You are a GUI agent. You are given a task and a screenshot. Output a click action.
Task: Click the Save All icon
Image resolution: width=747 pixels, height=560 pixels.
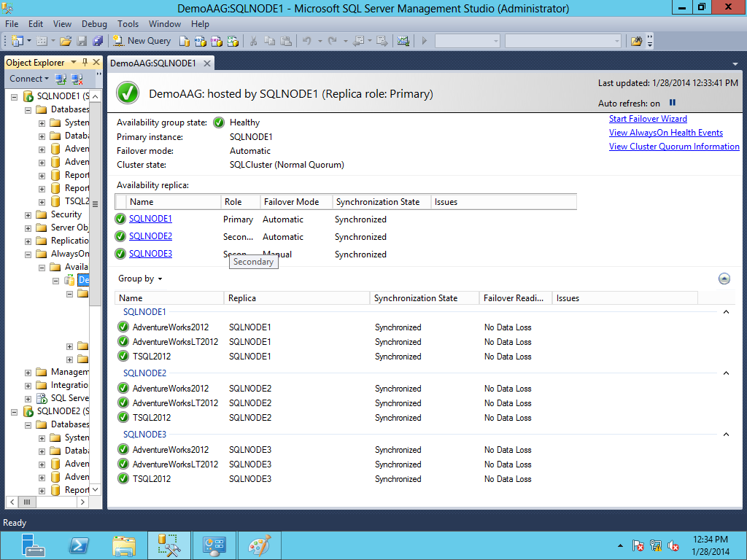pos(98,41)
